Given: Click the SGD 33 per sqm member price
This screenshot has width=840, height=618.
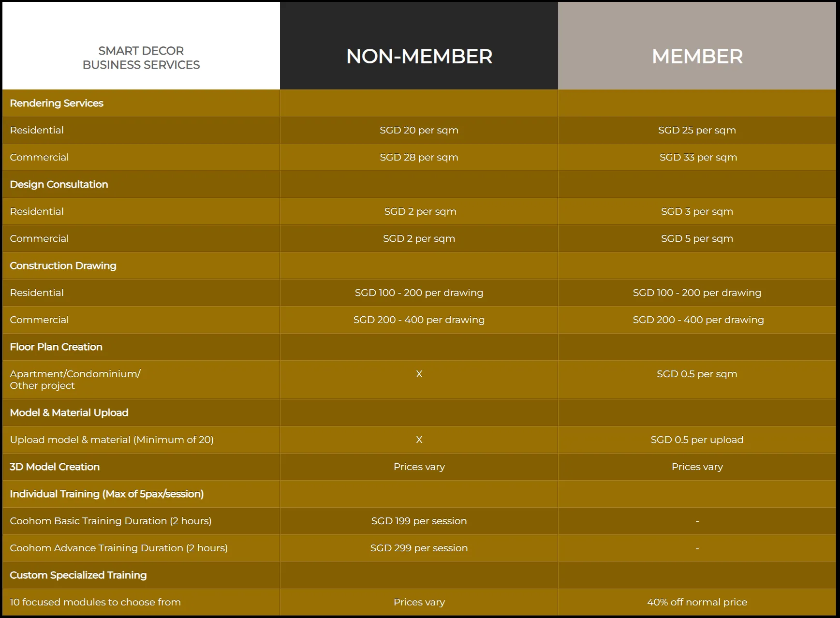Looking at the screenshot, I should coord(698,157).
